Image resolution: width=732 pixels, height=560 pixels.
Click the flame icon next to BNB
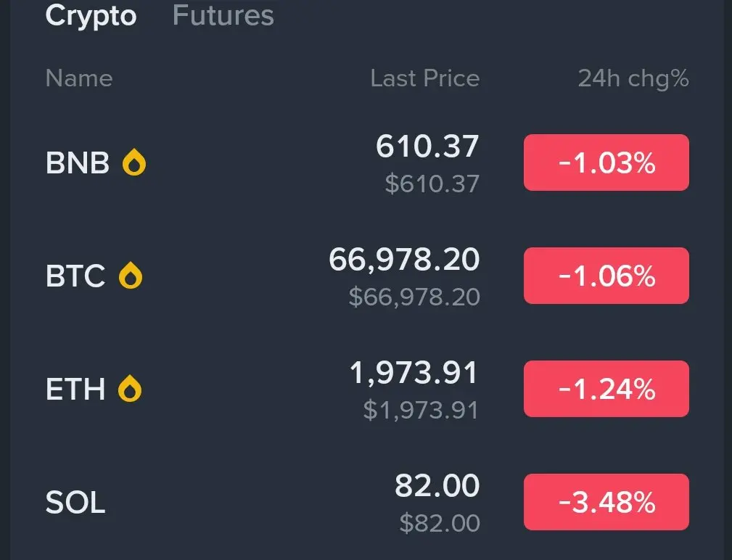[133, 163]
